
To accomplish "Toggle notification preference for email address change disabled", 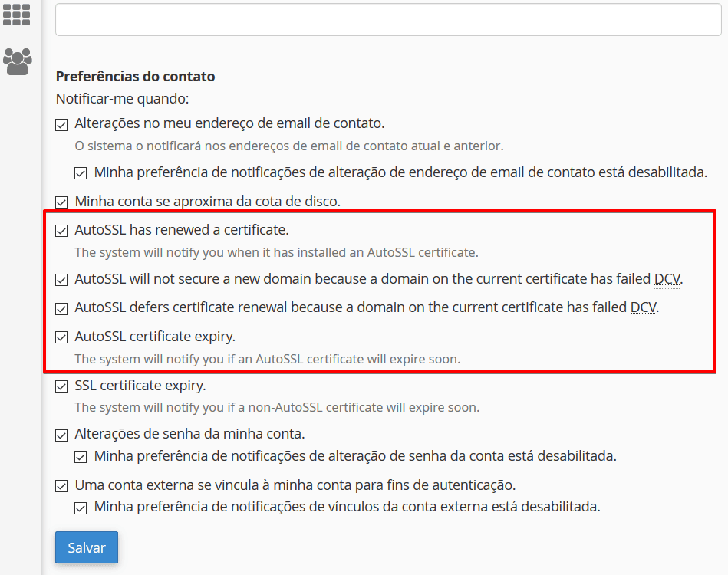I will click(x=81, y=172).
